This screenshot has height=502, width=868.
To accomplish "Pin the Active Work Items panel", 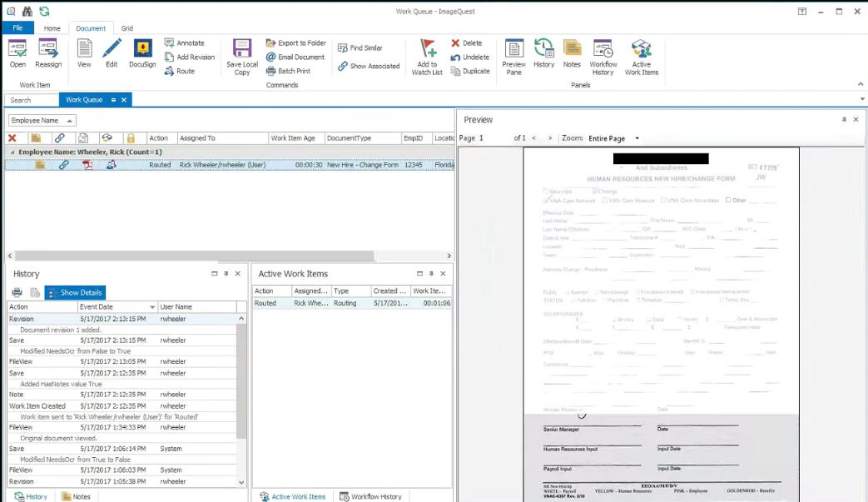I will (431, 273).
